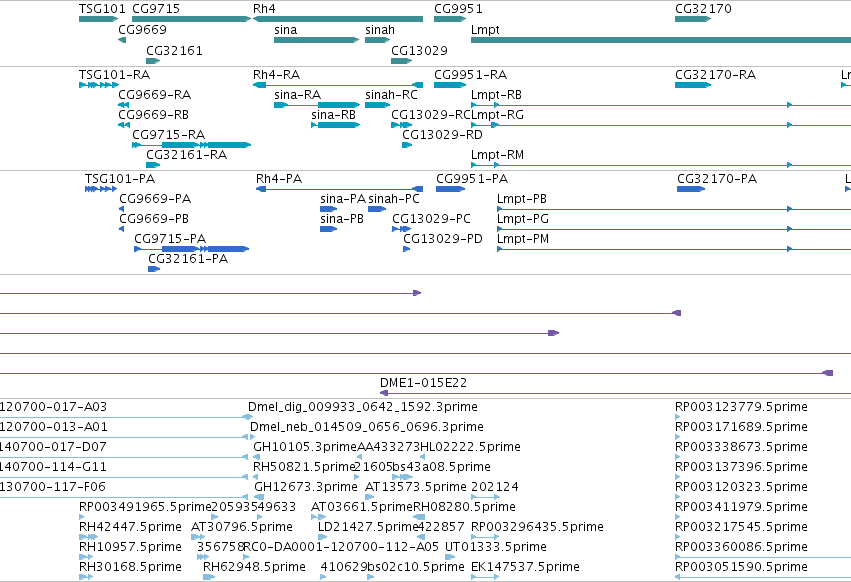851x582 pixels.
Task: Click the CG9669-PA label
Action: pos(155,199)
